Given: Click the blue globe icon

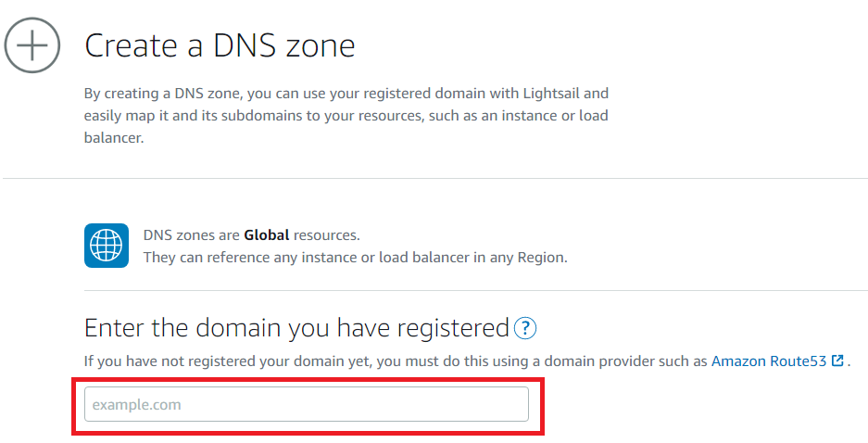Looking at the screenshot, I should coord(106,246).
